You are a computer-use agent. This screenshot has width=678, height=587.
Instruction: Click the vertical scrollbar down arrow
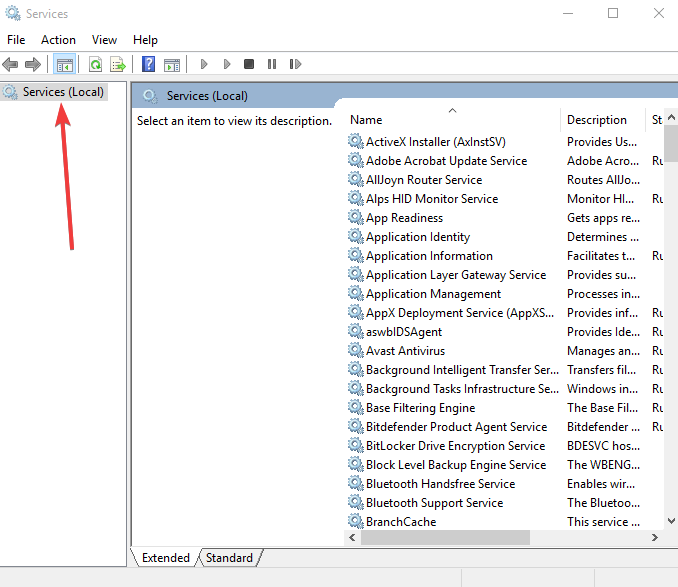(671, 521)
